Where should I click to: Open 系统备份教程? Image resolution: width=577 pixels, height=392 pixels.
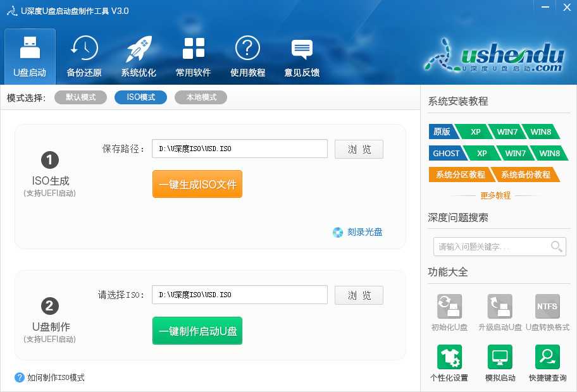pyautogui.click(x=526, y=175)
